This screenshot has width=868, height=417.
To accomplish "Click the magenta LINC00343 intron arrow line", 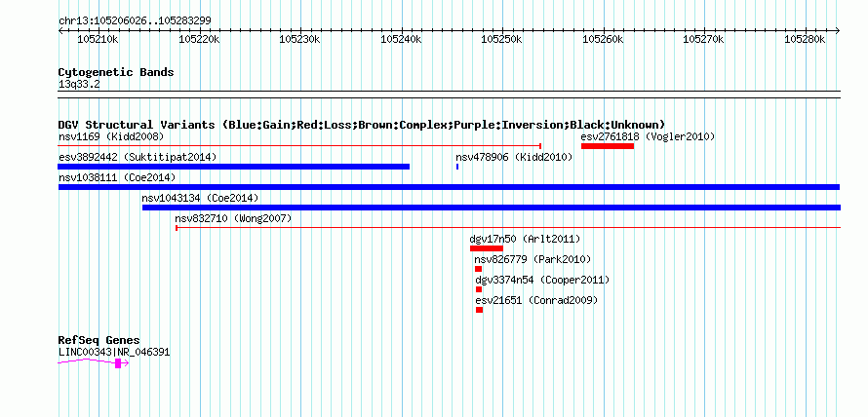I will [x=94, y=362].
